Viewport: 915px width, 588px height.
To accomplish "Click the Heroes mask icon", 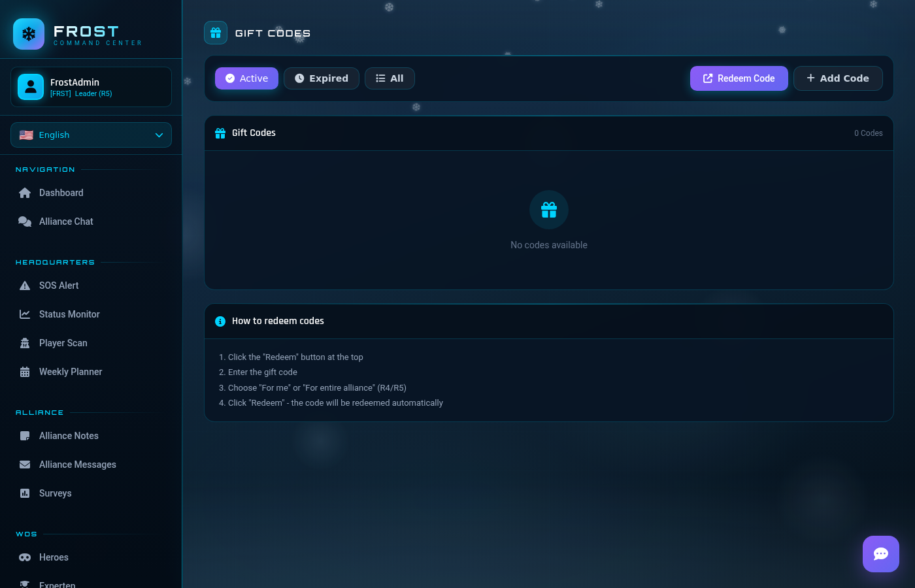I will (25, 557).
